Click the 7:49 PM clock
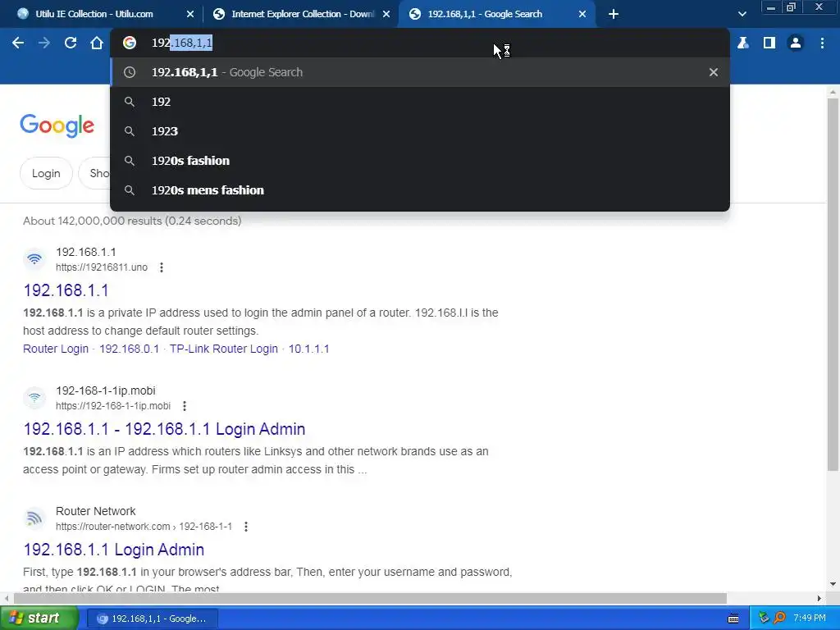840x630 pixels. (x=810, y=619)
